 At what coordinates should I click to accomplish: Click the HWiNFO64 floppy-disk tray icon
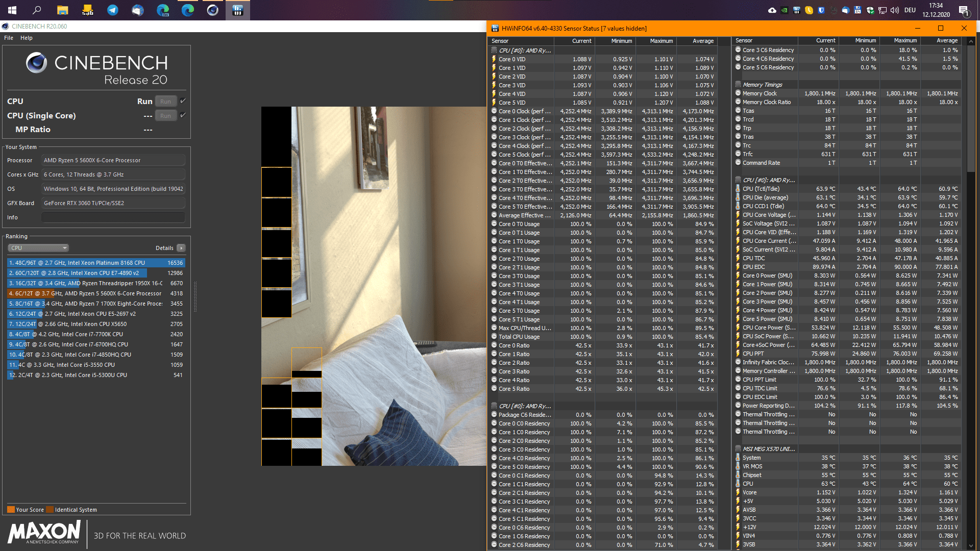point(857,10)
